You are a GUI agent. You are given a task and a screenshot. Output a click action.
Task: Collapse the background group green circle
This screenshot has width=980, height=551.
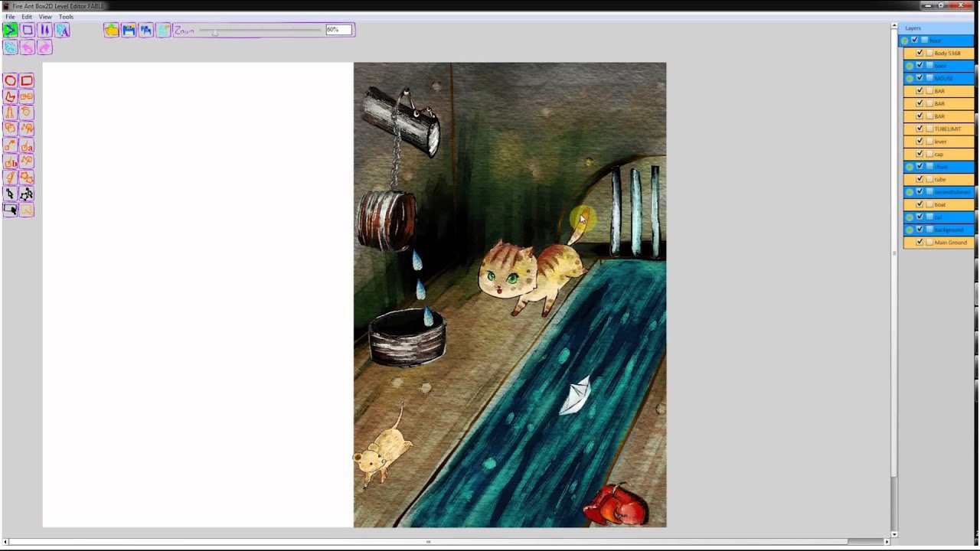pyautogui.click(x=910, y=230)
